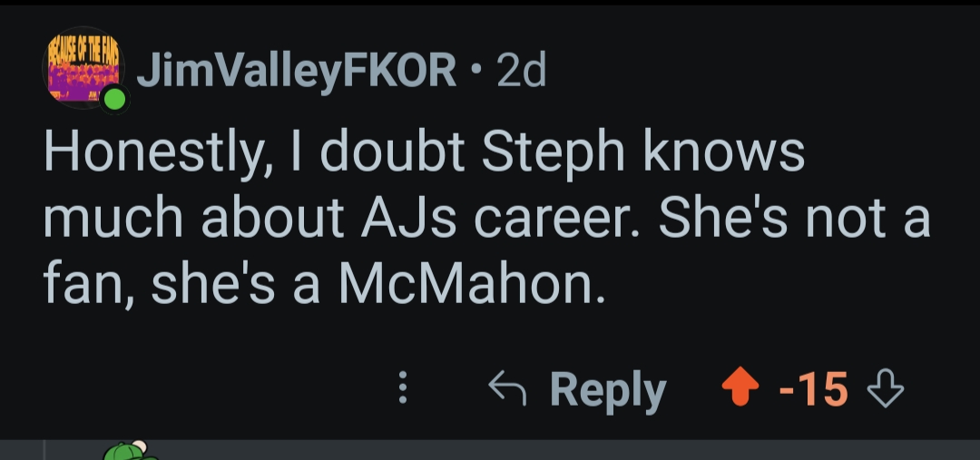The image size is (980, 460).
Task: Tap the word Steph in the comment
Action: point(554,154)
